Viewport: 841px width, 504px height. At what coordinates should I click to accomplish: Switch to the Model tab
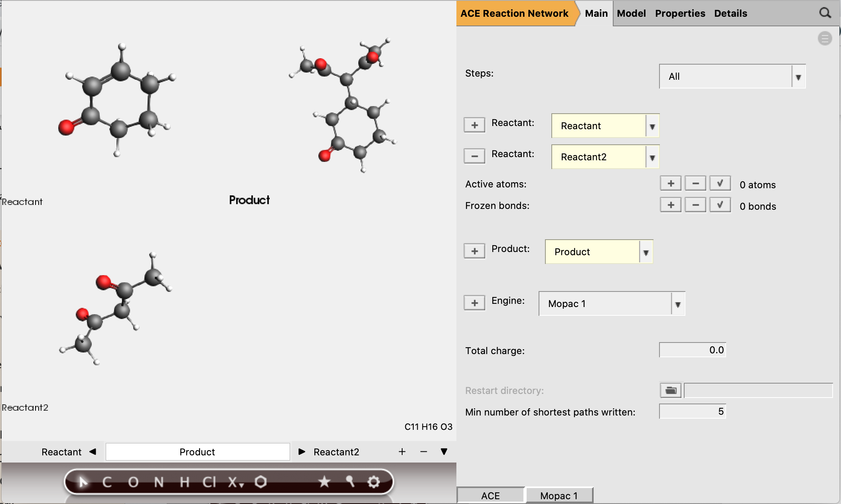(x=631, y=13)
